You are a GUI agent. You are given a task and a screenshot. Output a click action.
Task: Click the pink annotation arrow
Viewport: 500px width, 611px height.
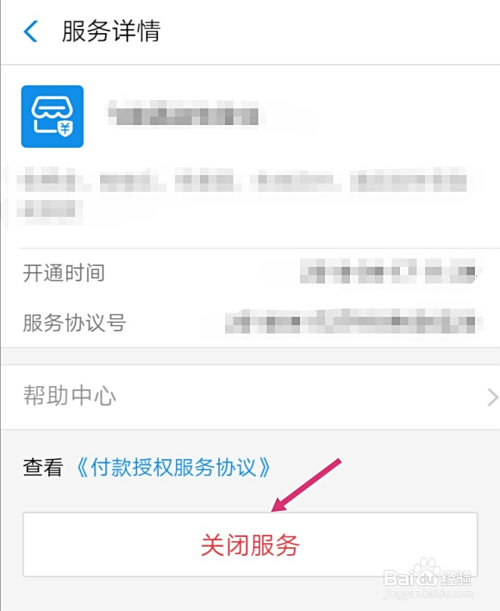coord(306,485)
